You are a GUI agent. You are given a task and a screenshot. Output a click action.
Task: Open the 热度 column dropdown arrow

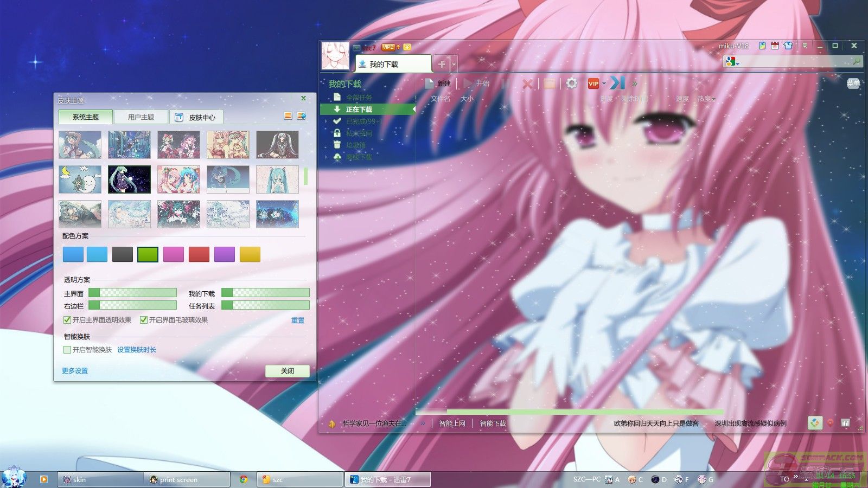coord(713,99)
